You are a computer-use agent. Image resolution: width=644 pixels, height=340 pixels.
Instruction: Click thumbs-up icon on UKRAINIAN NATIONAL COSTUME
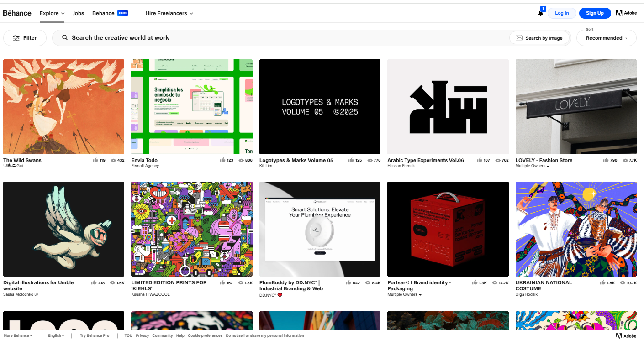tap(603, 283)
